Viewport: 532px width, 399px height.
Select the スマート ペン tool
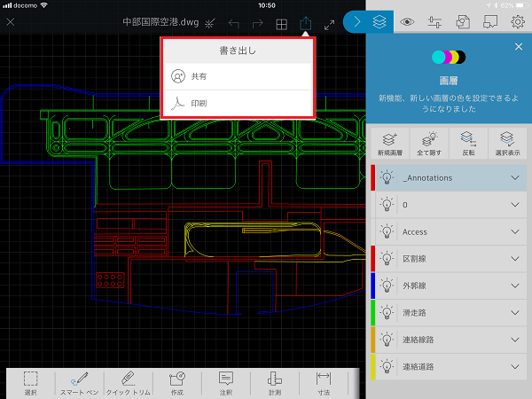point(80,383)
